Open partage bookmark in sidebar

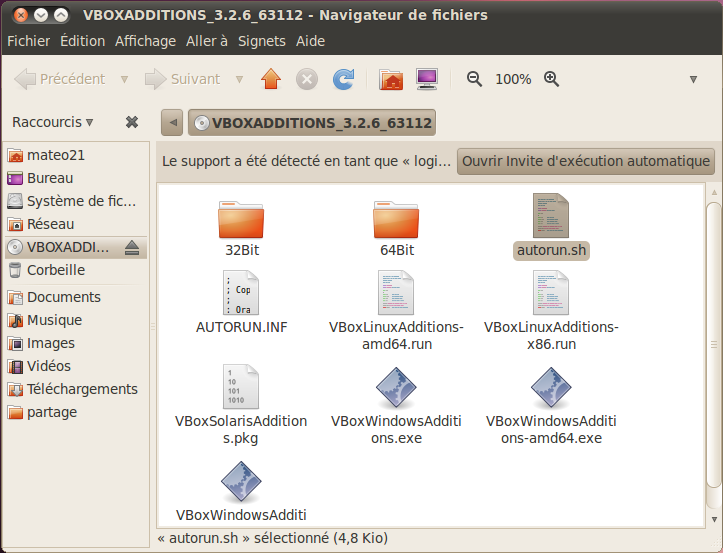(x=76, y=412)
